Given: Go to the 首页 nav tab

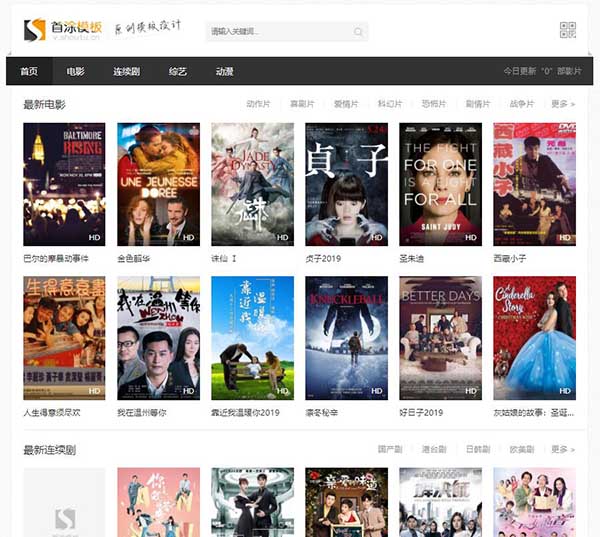Looking at the screenshot, I should tap(29, 71).
